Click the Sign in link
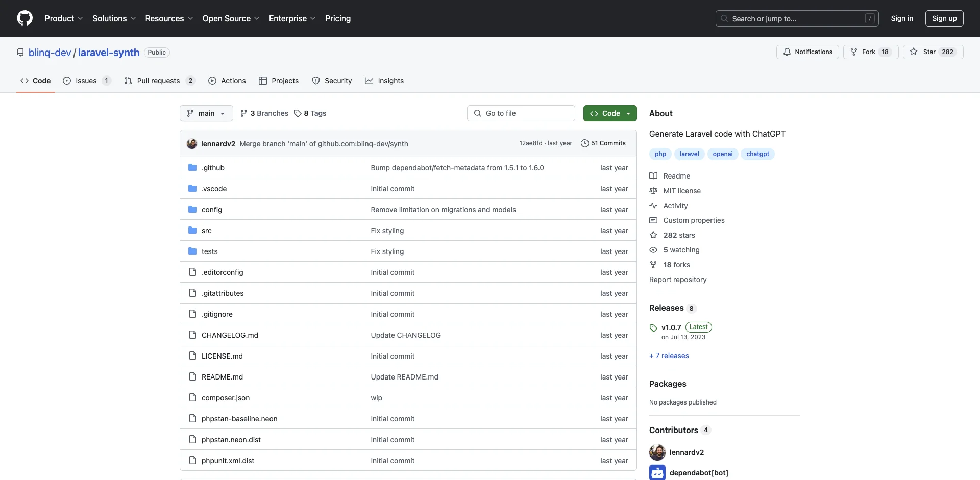980x480 pixels. pos(902,18)
